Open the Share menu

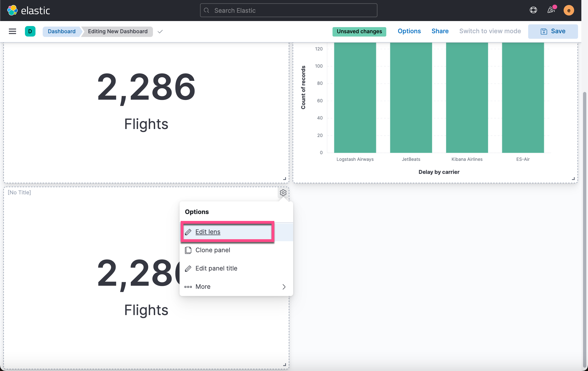click(440, 31)
